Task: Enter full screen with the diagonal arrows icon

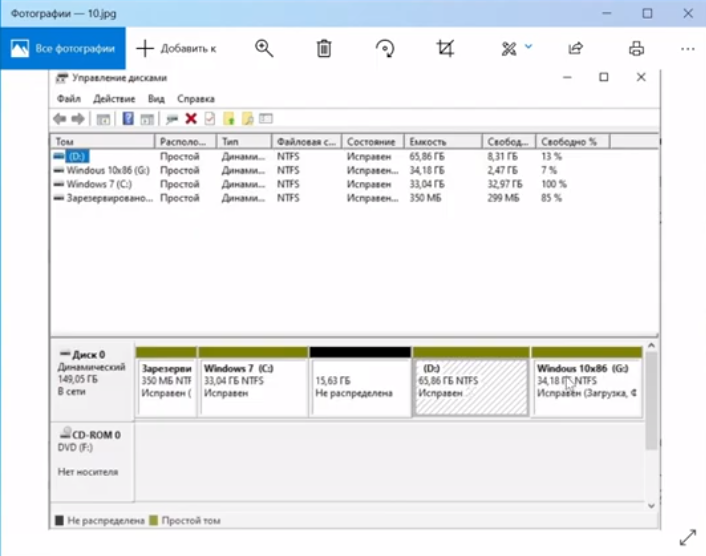Action: (x=687, y=537)
